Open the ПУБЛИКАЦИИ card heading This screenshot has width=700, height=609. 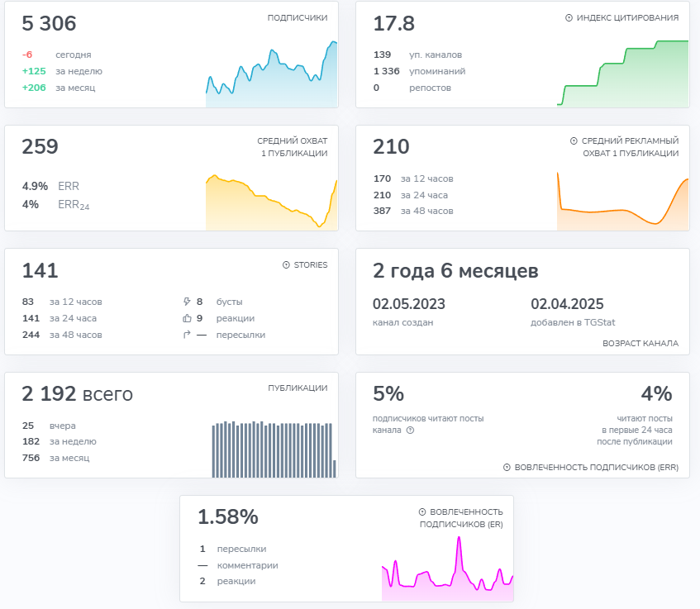pyautogui.click(x=297, y=388)
